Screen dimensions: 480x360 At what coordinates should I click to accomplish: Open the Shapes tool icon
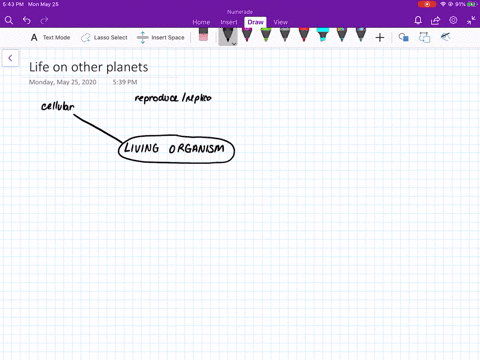coord(404,37)
